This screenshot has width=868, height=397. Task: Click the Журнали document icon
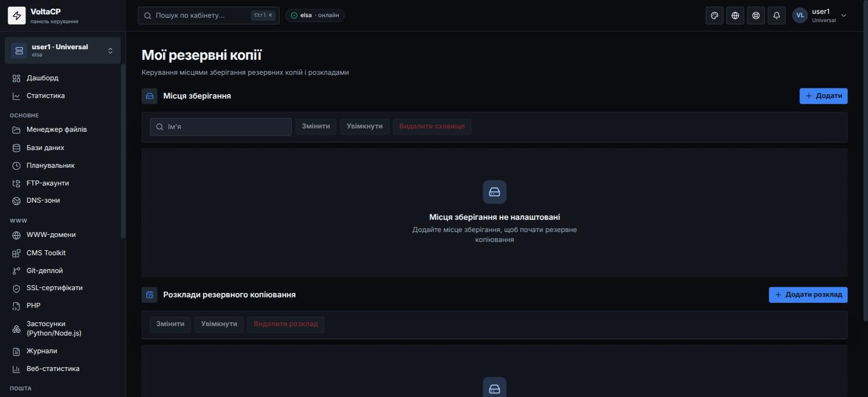17,351
